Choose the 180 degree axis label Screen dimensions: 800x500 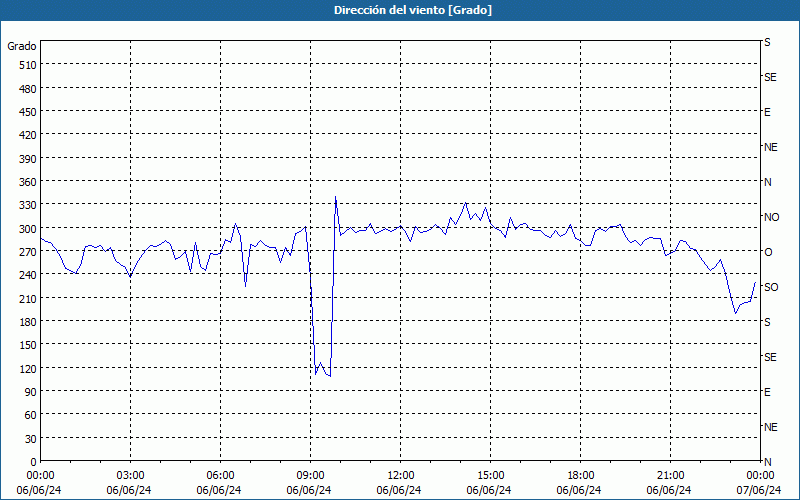click(28, 322)
